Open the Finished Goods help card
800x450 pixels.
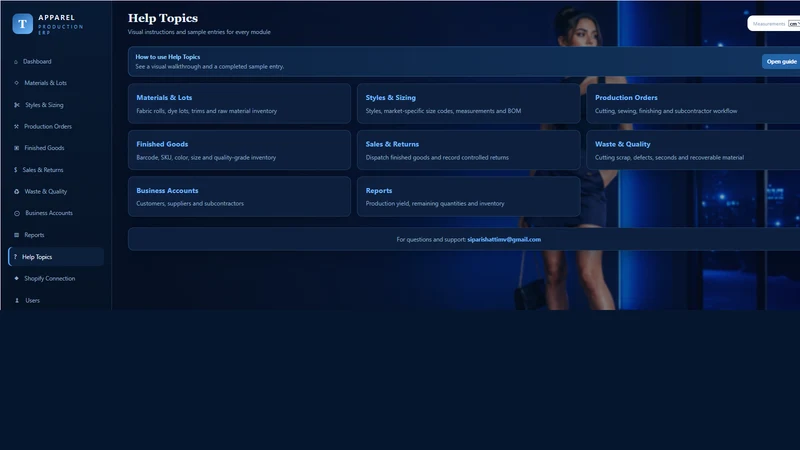click(x=239, y=150)
